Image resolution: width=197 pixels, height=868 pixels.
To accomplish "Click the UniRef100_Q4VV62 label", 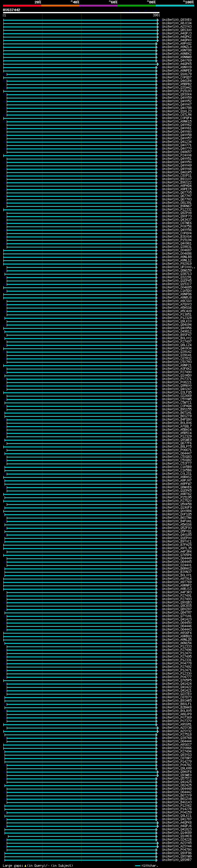I will 176,125.
